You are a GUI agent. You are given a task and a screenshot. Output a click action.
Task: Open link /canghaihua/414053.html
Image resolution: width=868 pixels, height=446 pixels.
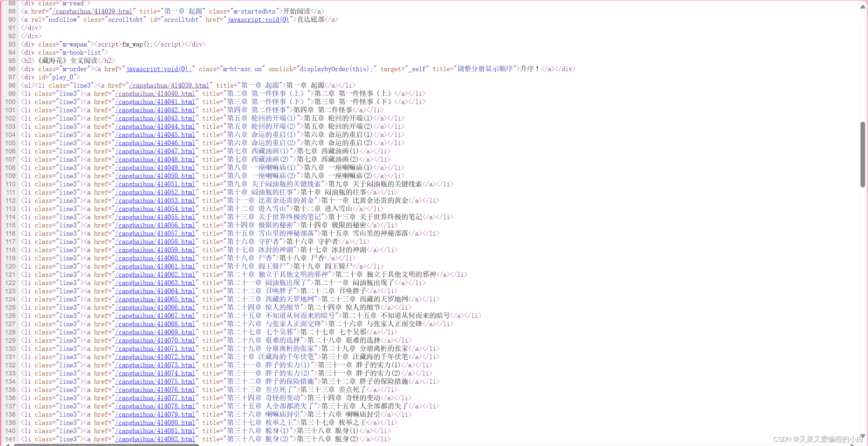pyautogui.click(x=155, y=201)
